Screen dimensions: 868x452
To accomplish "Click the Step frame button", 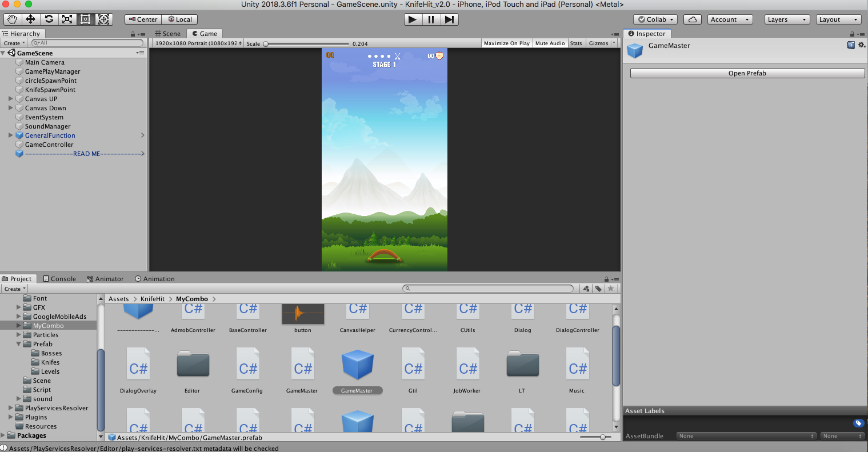I will (449, 19).
